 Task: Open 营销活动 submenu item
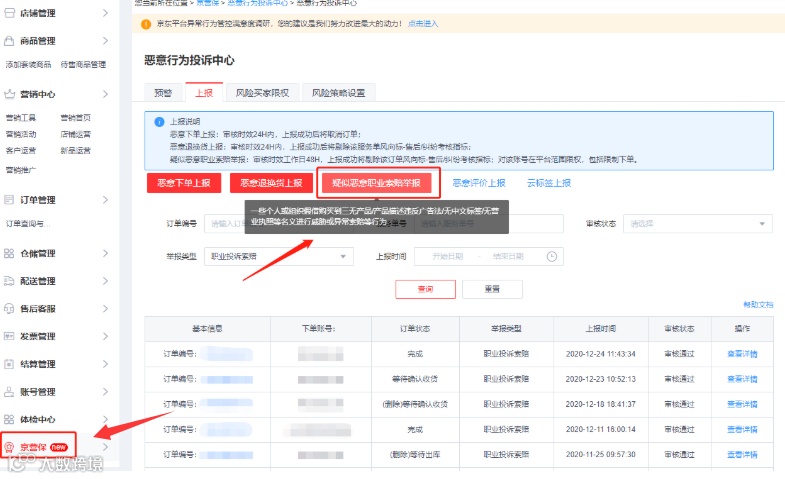(21, 134)
